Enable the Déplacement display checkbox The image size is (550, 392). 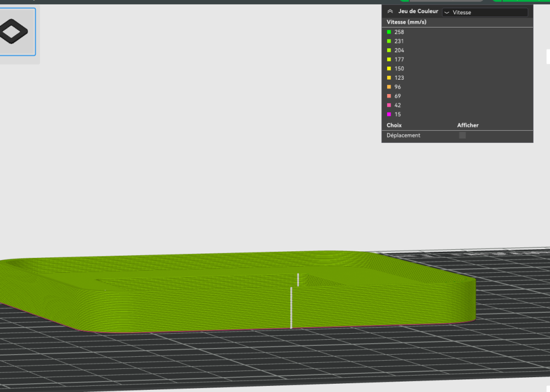[x=463, y=135]
